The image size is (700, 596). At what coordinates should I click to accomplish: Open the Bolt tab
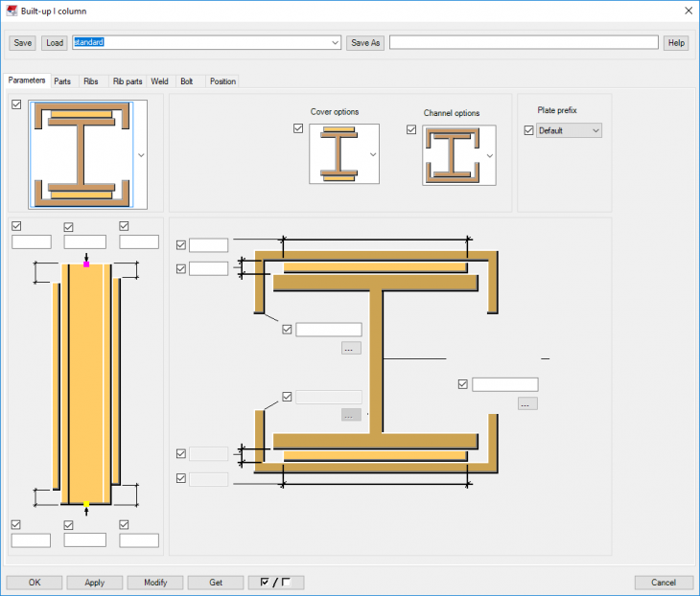point(187,81)
